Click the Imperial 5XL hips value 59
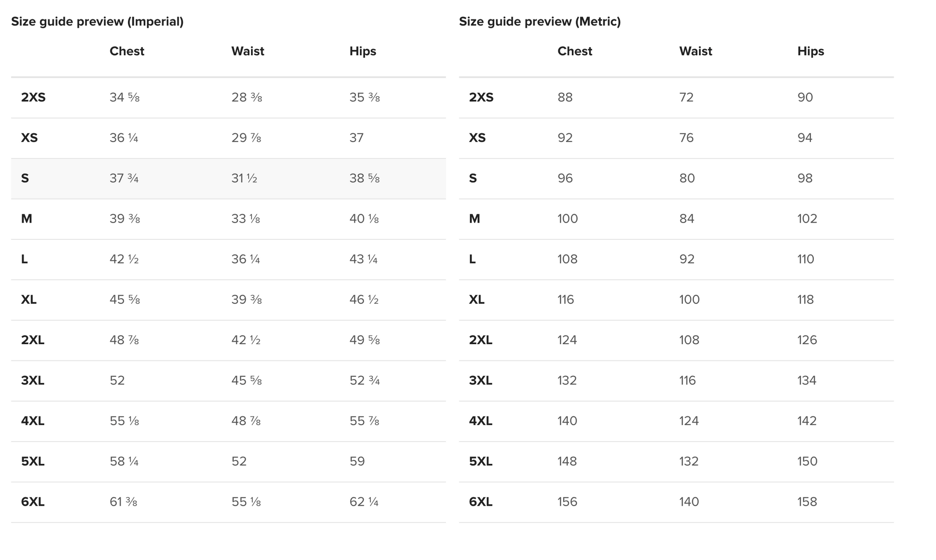The image size is (936, 560). (x=357, y=461)
